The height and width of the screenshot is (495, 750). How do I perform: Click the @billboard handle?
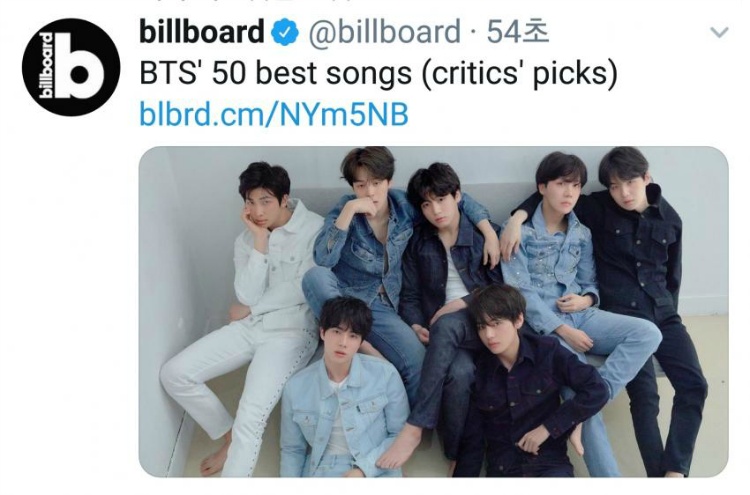387,33
